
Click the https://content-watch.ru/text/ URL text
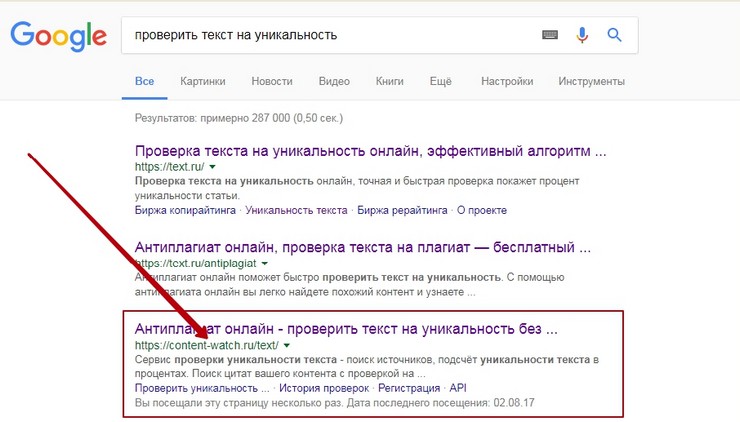coord(207,346)
